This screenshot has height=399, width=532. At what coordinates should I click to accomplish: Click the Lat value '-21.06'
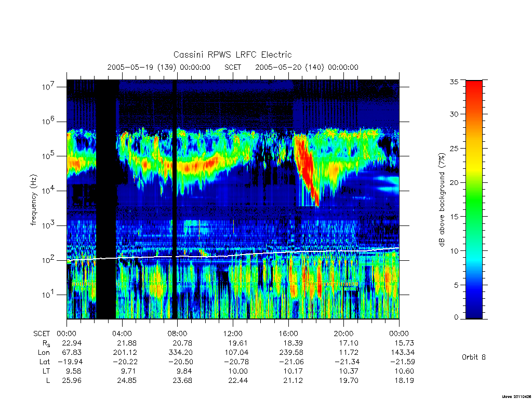pyautogui.click(x=291, y=362)
